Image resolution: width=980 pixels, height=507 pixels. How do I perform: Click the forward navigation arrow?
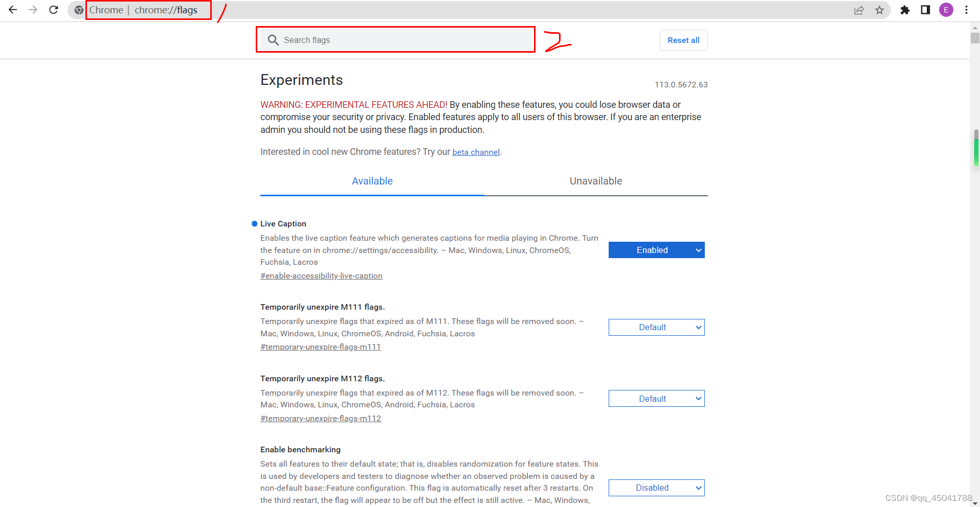33,10
